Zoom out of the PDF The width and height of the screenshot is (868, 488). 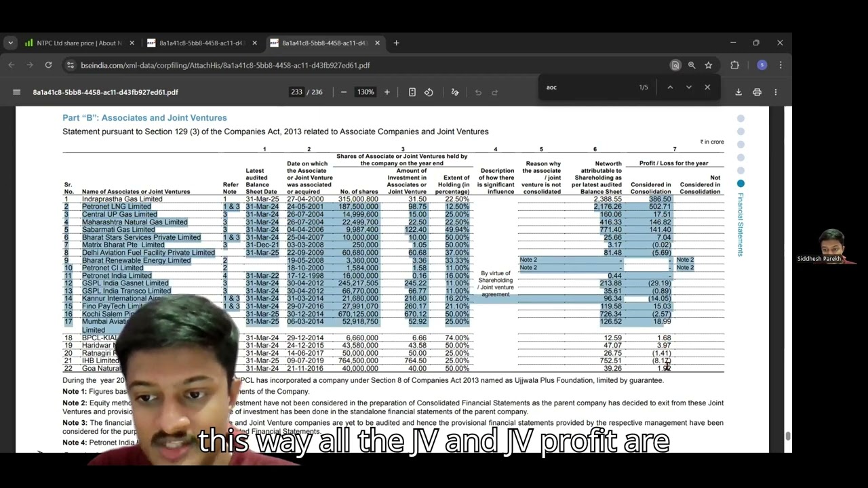(x=344, y=92)
